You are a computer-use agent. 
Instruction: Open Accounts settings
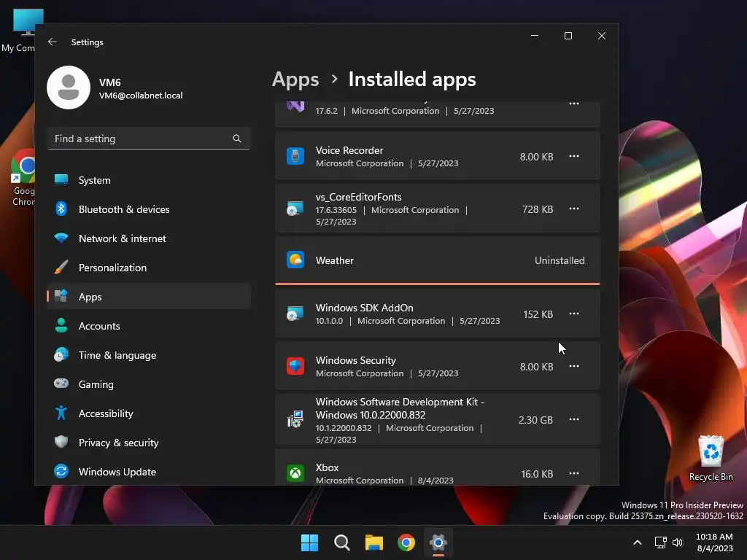[149, 326]
